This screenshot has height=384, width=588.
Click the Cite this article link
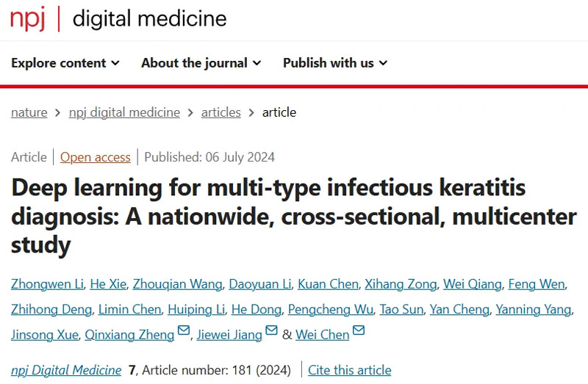350,370
